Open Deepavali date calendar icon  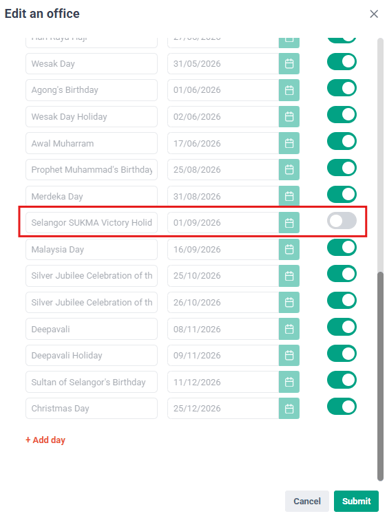[x=289, y=329]
